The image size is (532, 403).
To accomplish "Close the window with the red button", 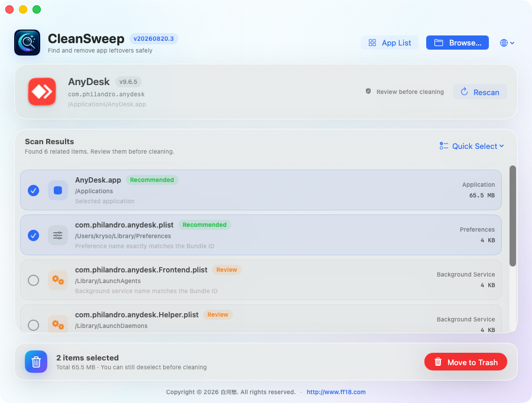I will pos(9,9).
